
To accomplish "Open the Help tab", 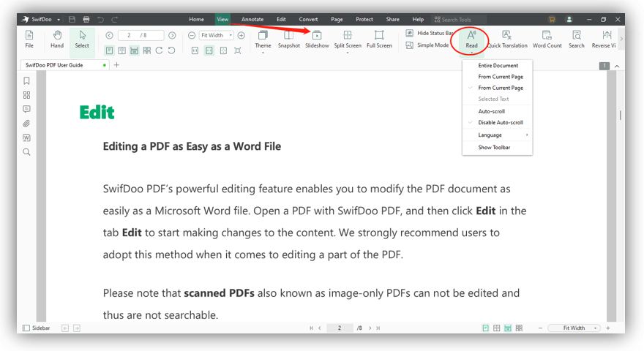I will (x=418, y=19).
